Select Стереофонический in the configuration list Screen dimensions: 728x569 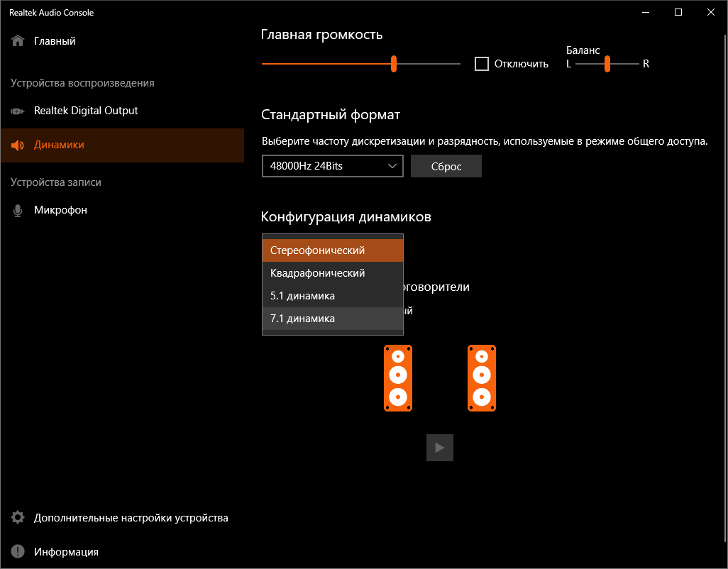point(332,250)
